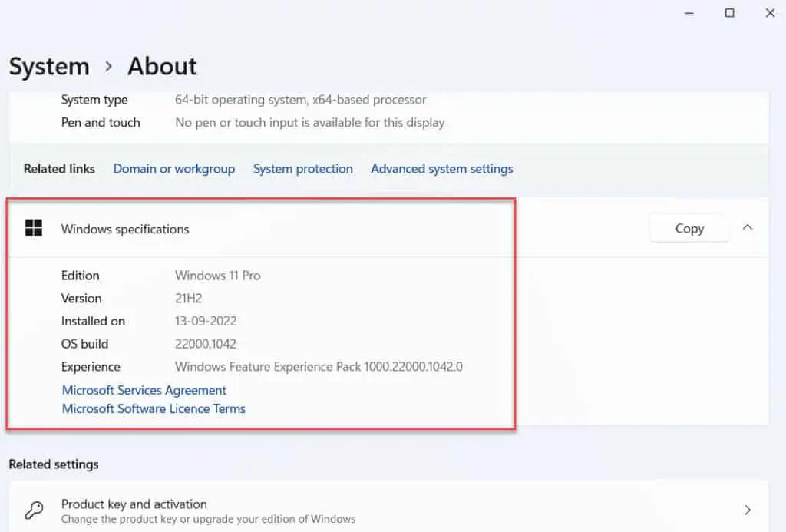Collapse the Windows specifications section chevron

click(x=748, y=228)
